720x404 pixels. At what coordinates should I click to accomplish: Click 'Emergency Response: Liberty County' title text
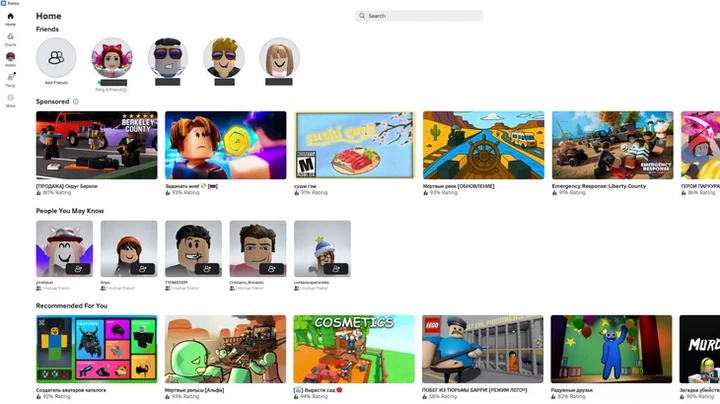pyautogui.click(x=599, y=186)
